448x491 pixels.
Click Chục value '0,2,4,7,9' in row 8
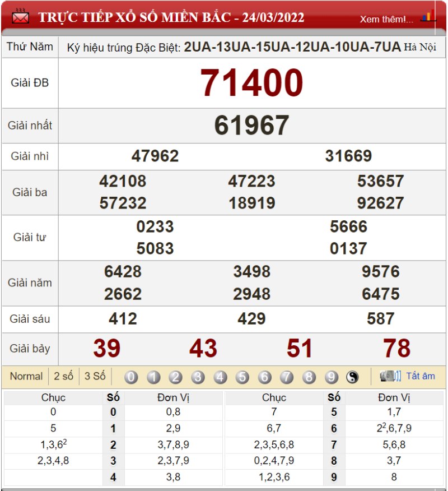pos(274,461)
